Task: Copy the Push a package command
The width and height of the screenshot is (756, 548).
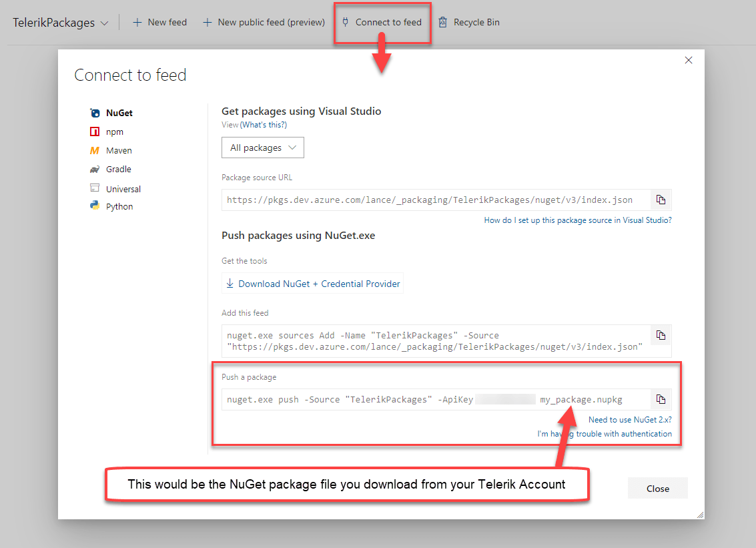Action: click(661, 399)
